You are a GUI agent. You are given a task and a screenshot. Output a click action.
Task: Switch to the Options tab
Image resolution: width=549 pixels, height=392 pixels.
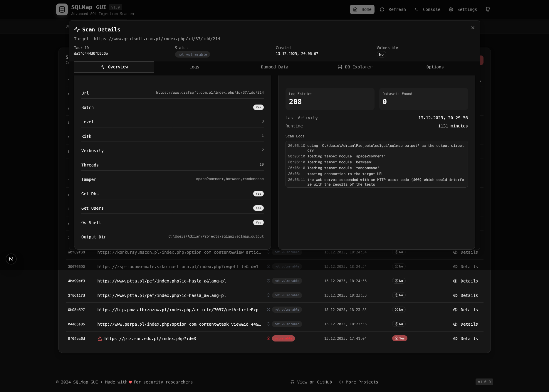[x=435, y=67]
